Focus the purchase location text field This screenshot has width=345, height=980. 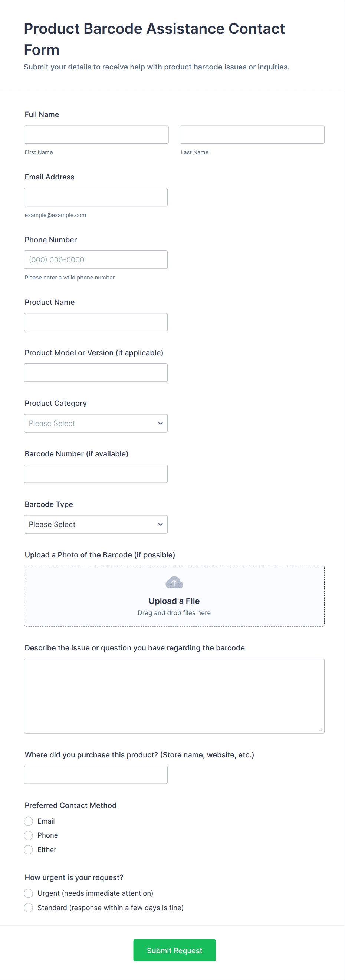point(96,775)
